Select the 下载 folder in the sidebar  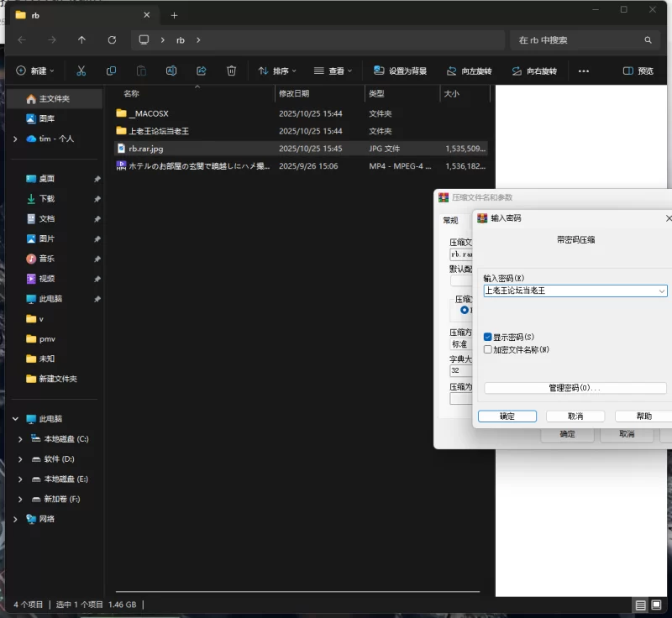[46, 199]
